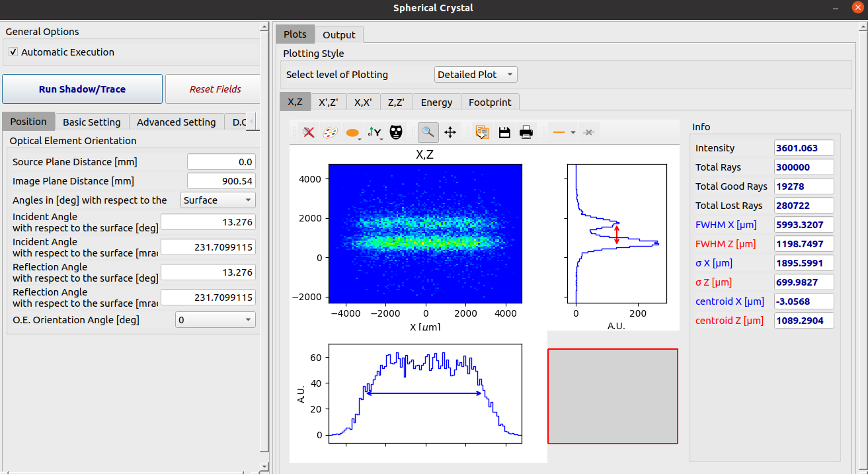Click the Y axis orientation icon
Screen dimensions: 868x474
click(x=374, y=132)
